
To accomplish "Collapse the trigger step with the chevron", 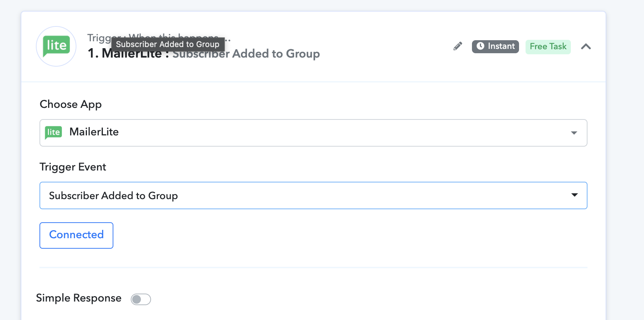I will [x=586, y=46].
